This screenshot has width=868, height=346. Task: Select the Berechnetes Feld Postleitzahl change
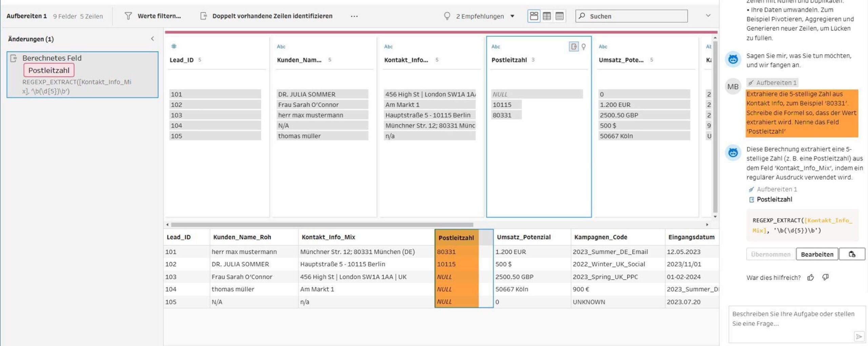click(82, 75)
